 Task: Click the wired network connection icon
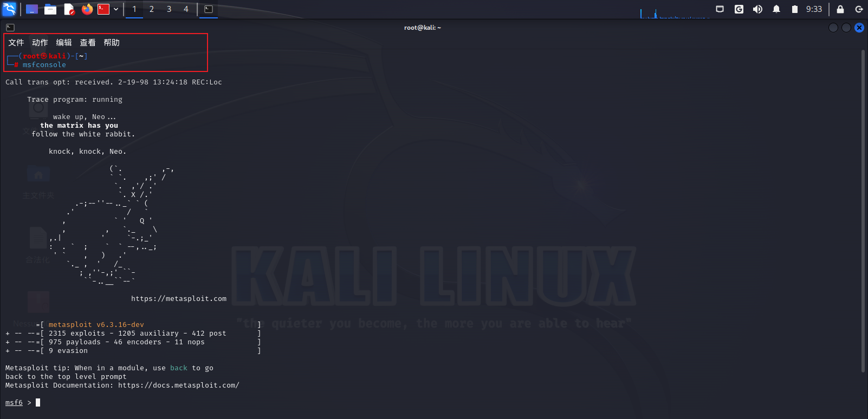[x=720, y=9]
